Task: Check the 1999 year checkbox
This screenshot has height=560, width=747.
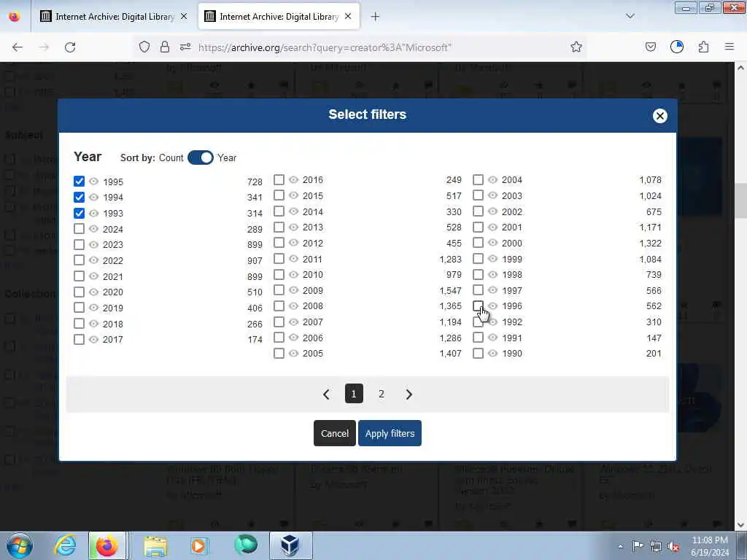Action: click(479, 259)
